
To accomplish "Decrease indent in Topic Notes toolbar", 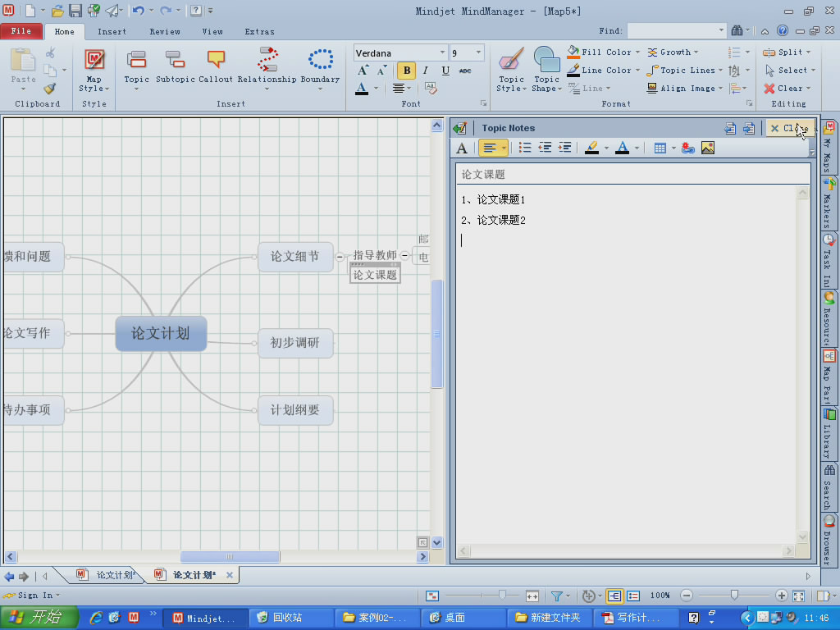I will point(545,148).
